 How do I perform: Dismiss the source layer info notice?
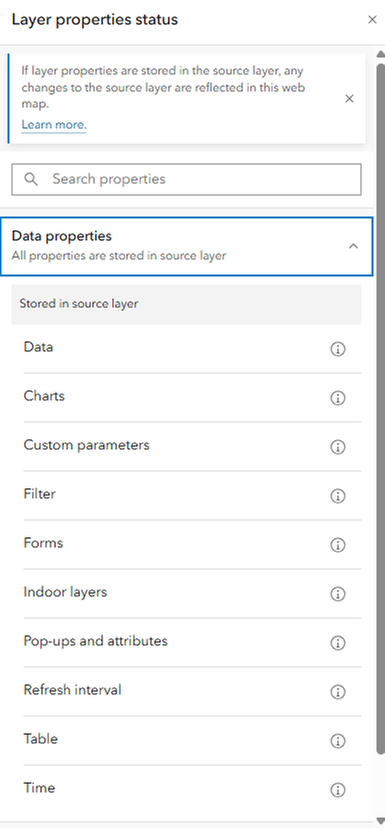pyautogui.click(x=349, y=99)
